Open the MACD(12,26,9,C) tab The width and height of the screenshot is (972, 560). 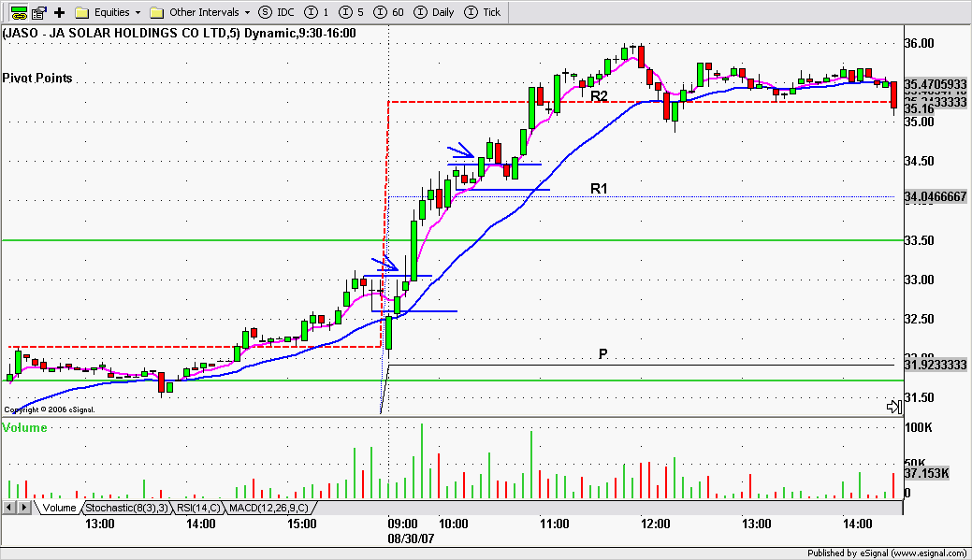(x=269, y=508)
